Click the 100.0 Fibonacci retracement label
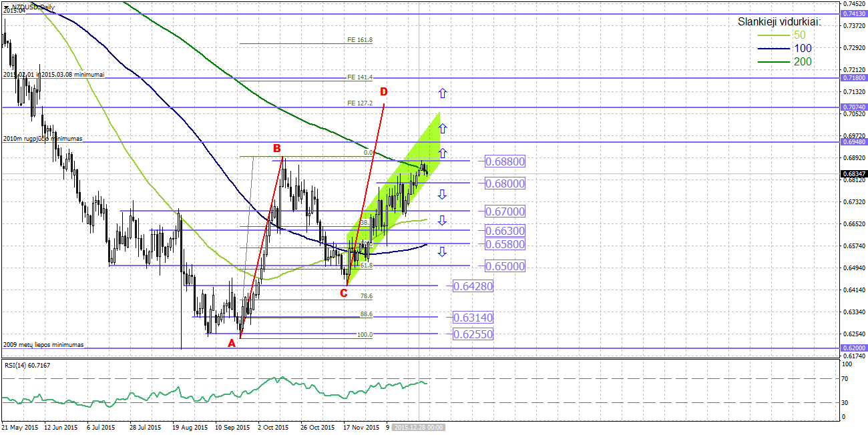 (x=365, y=335)
